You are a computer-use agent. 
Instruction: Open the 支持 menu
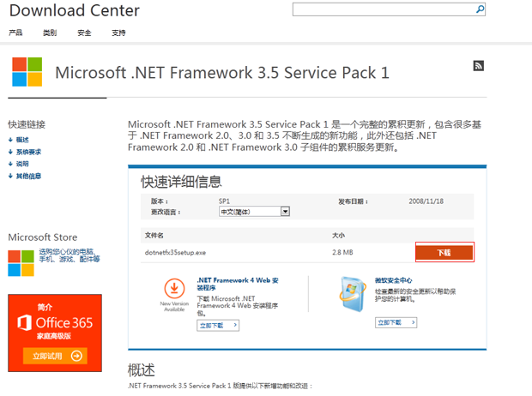click(x=118, y=33)
